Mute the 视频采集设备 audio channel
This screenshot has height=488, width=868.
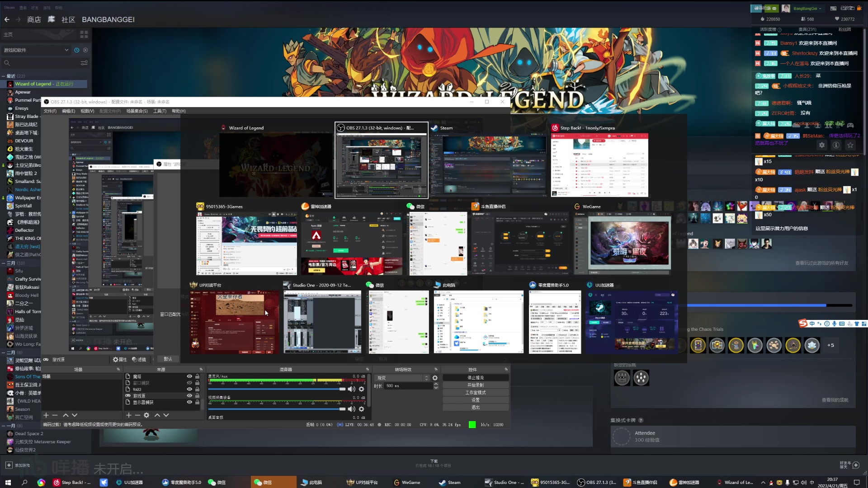click(x=351, y=409)
